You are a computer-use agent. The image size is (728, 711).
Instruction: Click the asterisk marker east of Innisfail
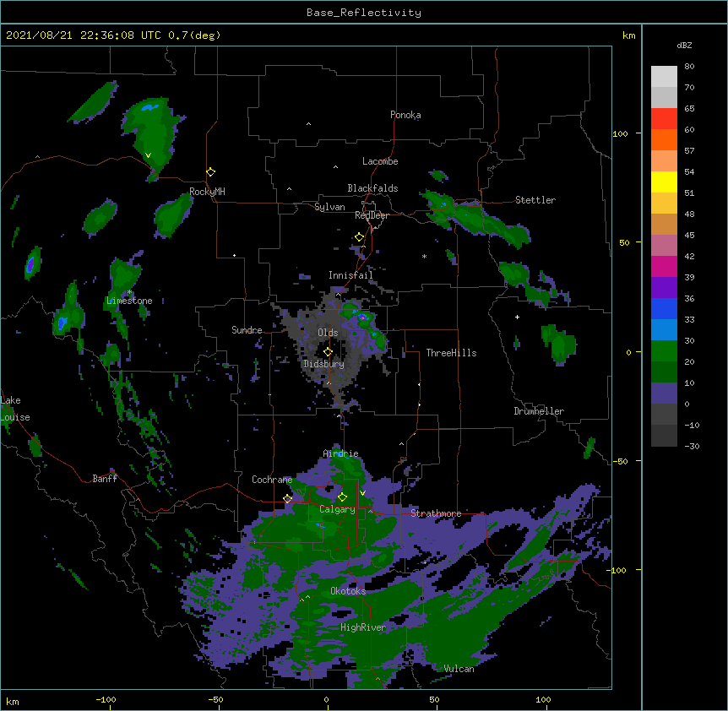tap(424, 257)
